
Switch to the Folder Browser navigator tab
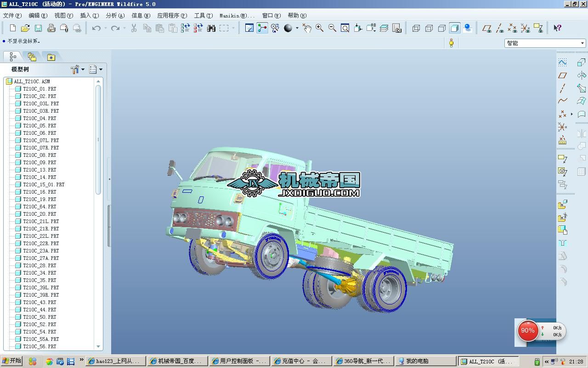click(x=32, y=57)
